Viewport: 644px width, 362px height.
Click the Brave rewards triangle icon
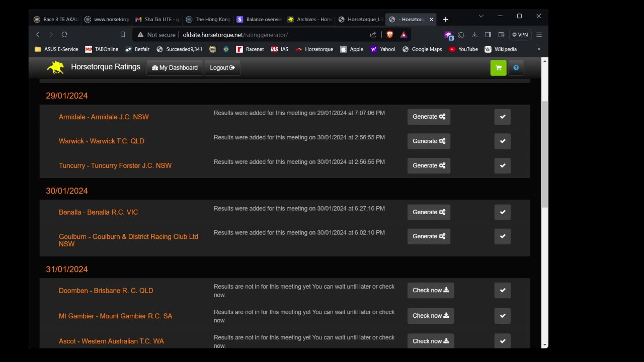[x=404, y=35]
